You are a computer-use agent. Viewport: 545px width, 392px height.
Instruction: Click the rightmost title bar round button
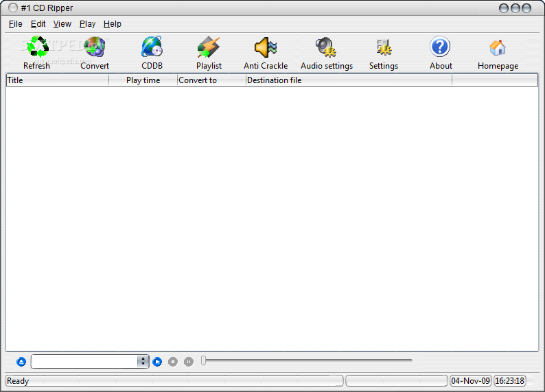click(526, 8)
